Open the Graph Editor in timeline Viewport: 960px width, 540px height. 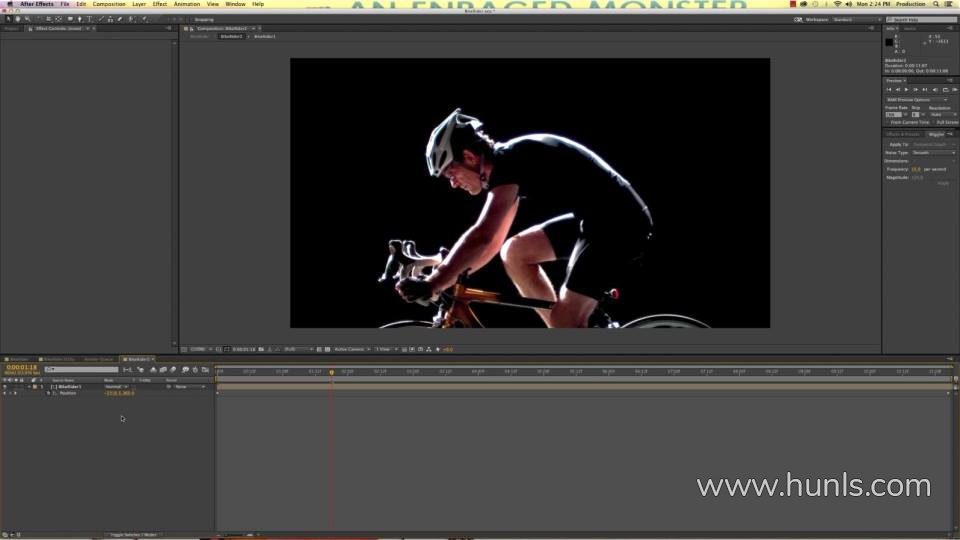click(205, 370)
